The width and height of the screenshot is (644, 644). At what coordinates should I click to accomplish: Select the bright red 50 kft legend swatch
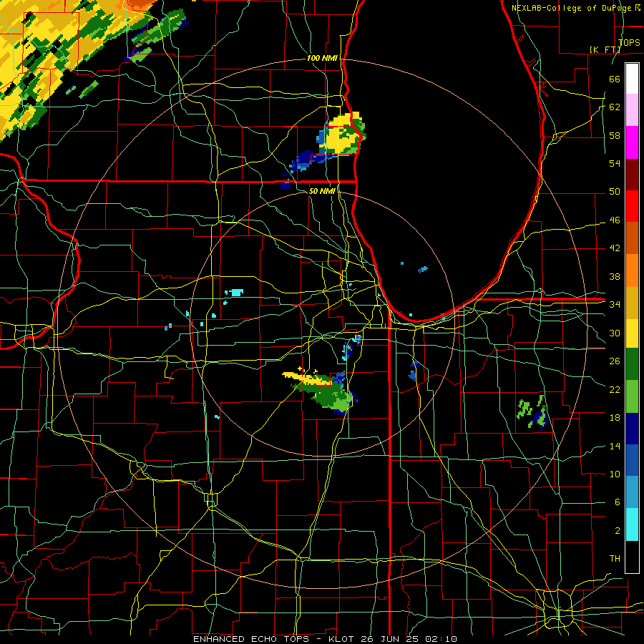(x=632, y=206)
